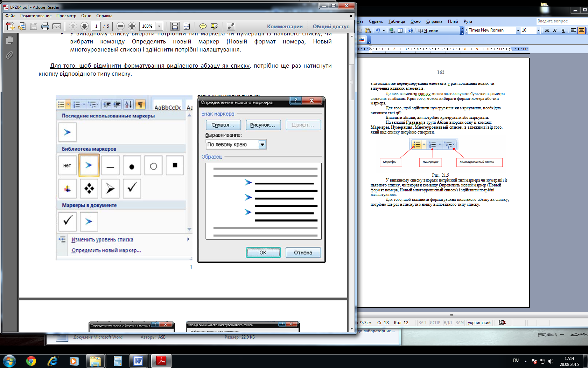Toggle ВДЛ extend selection in status bar
The height and width of the screenshot is (368, 588).
pos(448,322)
